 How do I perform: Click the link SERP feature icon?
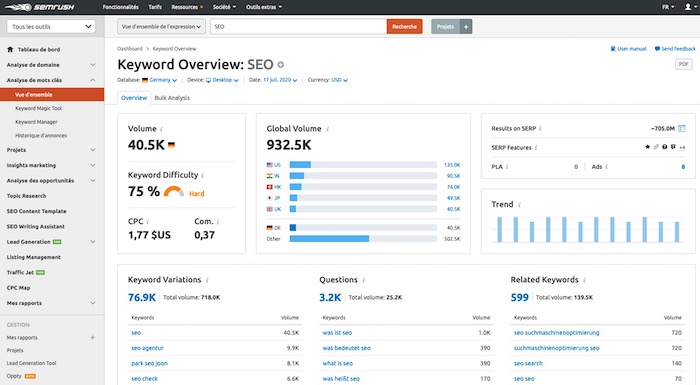pyautogui.click(x=656, y=147)
